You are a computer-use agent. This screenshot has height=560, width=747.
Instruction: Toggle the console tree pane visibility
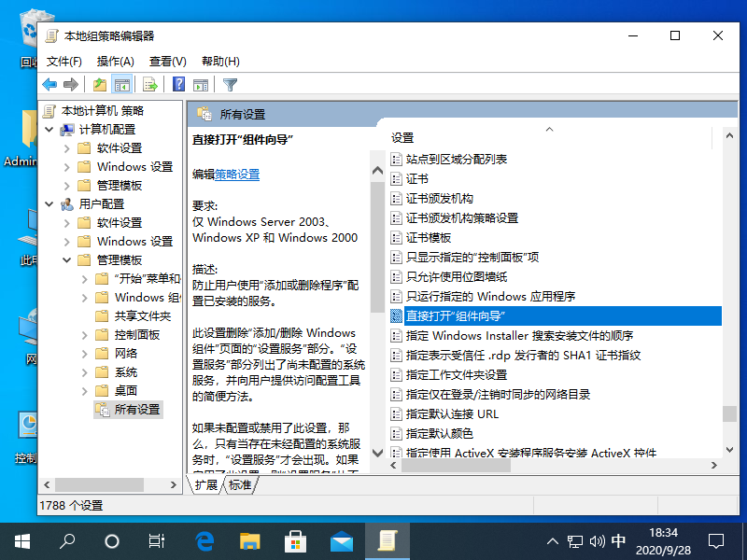[122, 84]
